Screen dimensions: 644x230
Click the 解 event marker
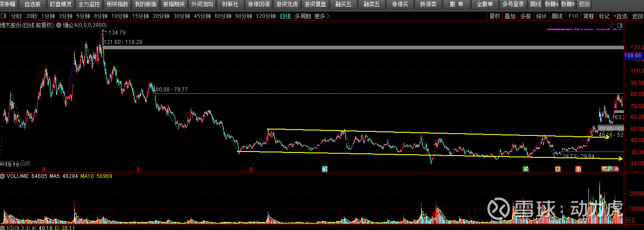click(x=324, y=169)
